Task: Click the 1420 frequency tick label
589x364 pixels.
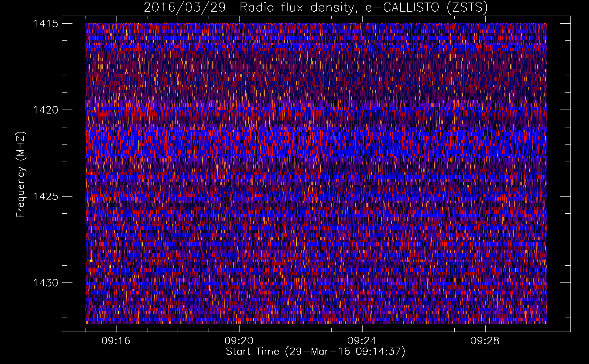Action: [x=46, y=110]
